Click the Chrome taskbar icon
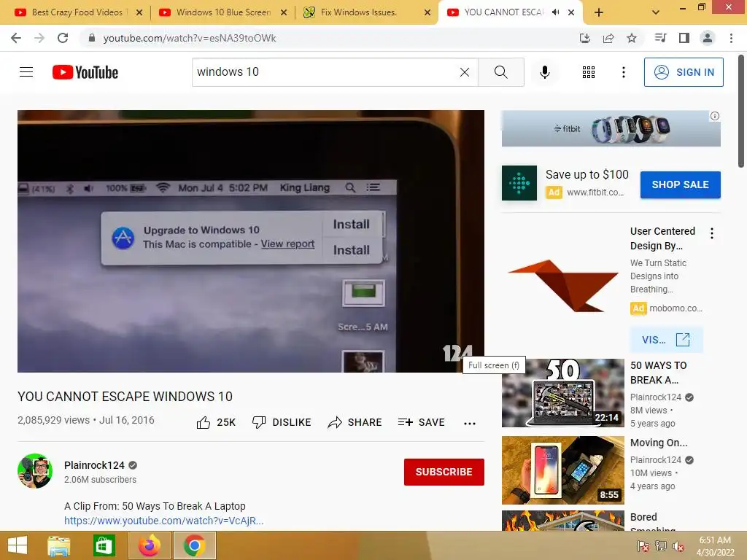Screen dimensions: 747x560 [x=194, y=545]
